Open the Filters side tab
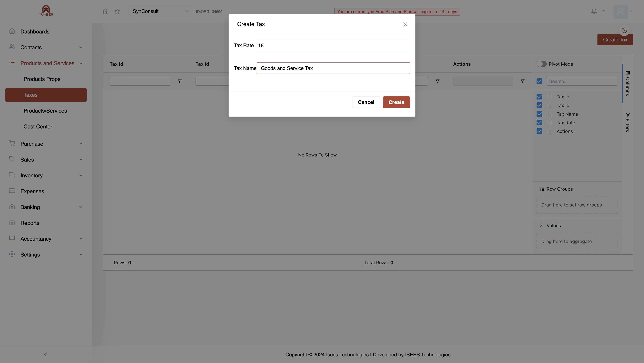This screenshot has height=363, width=644. [x=627, y=122]
